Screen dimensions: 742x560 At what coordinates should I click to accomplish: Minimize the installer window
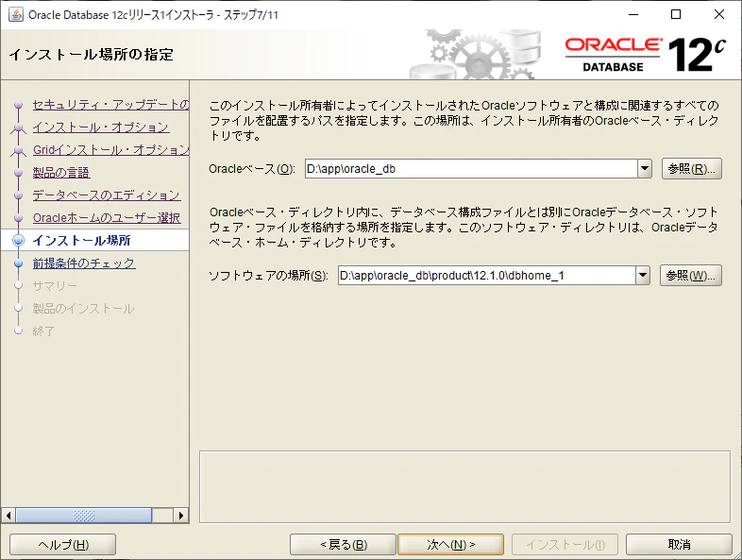(633, 15)
